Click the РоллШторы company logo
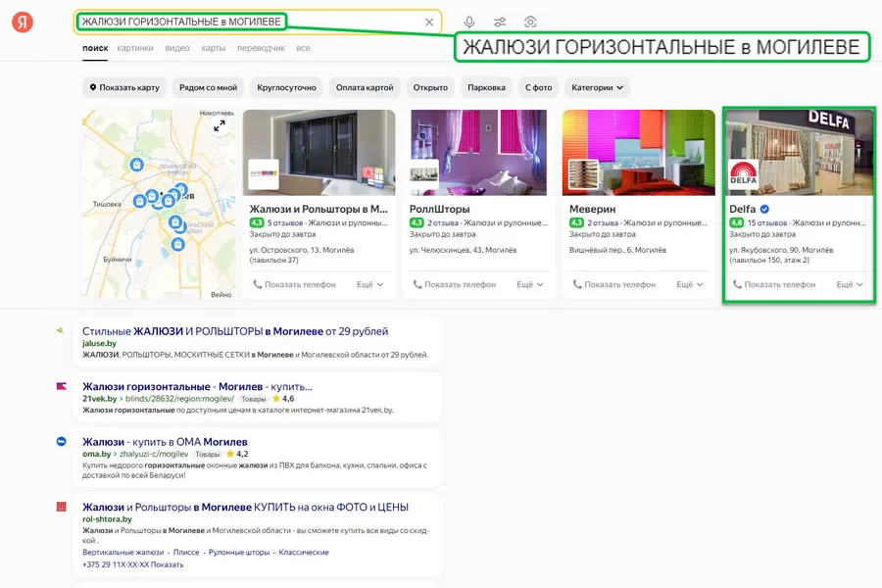882x588 pixels. pyautogui.click(x=424, y=174)
